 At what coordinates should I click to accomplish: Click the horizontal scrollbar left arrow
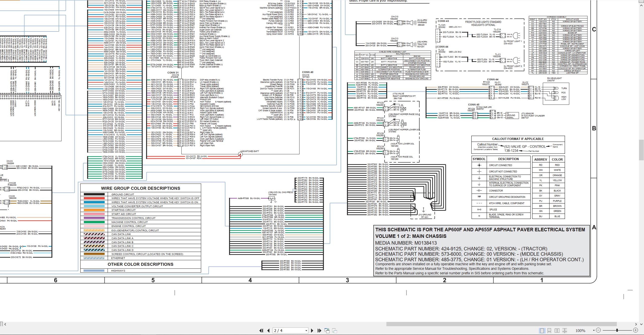[5, 324]
